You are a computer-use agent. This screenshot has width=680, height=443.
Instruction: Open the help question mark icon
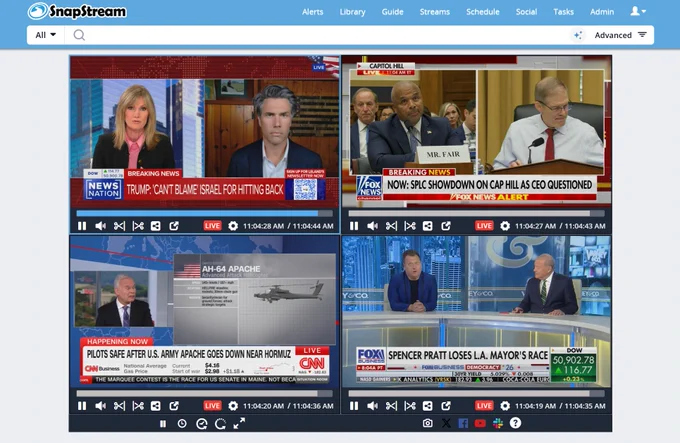[x=515, y=423]
